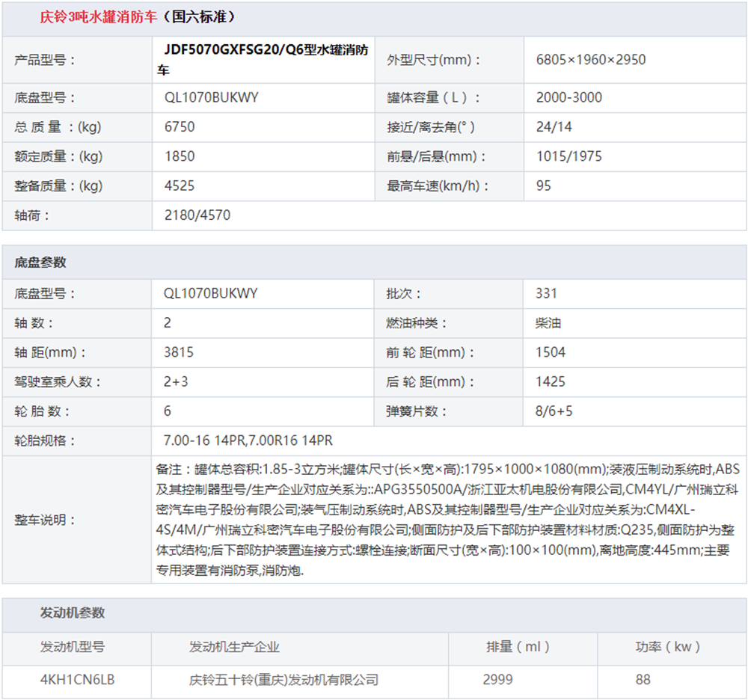Click the 排量（ml） column header
This screenshot has width=748, height=700.
[x=518, y=648]
